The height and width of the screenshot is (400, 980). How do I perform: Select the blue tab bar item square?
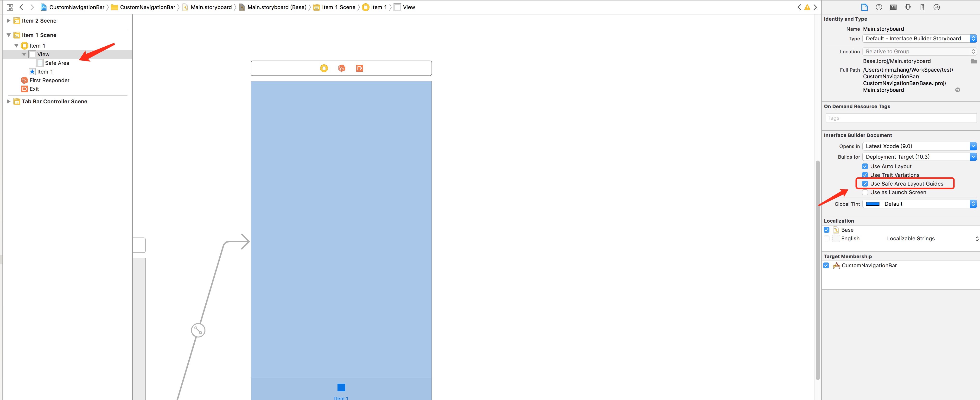[x=341, y=387]
